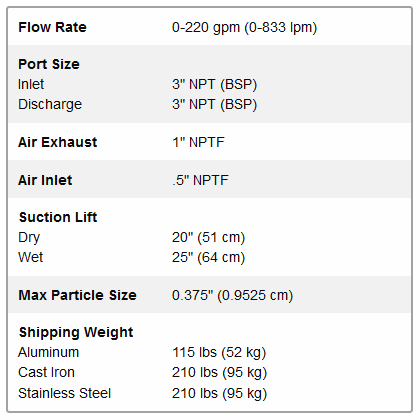Click the Cast Iron row label
This screenshot has height=420, width=420.
pos(46,373)
